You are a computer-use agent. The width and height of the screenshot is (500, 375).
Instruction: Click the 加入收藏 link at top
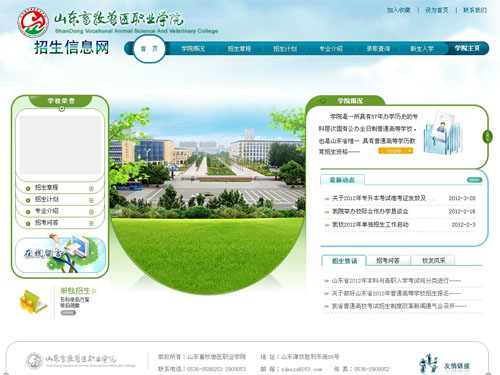[x=399, y=10]
